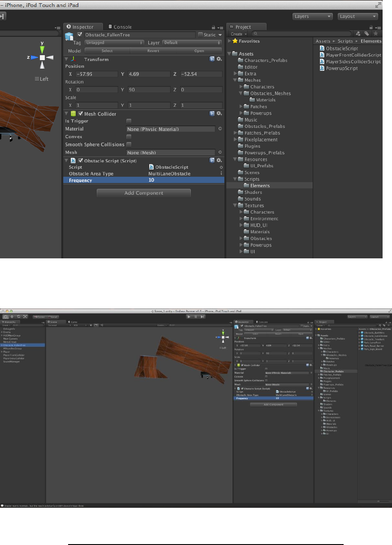The image size is (392, 545).
Task: Click the ObstacleScript file icon
Action: pos(322,48)
